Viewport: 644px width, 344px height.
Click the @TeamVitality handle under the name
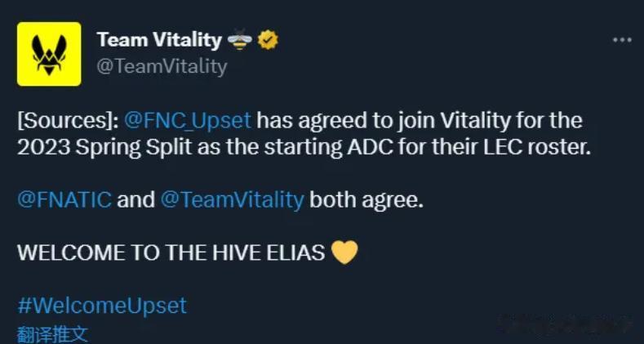coord(162,67)
